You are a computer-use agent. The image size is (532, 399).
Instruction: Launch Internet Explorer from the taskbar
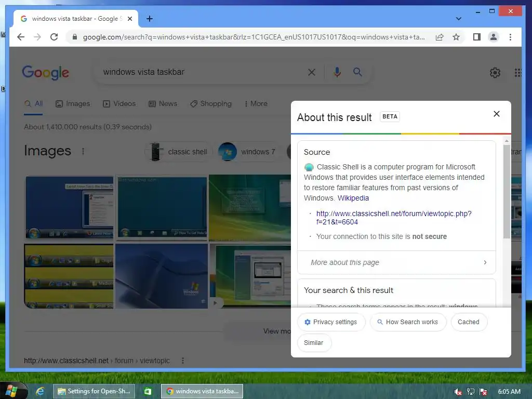40,391
